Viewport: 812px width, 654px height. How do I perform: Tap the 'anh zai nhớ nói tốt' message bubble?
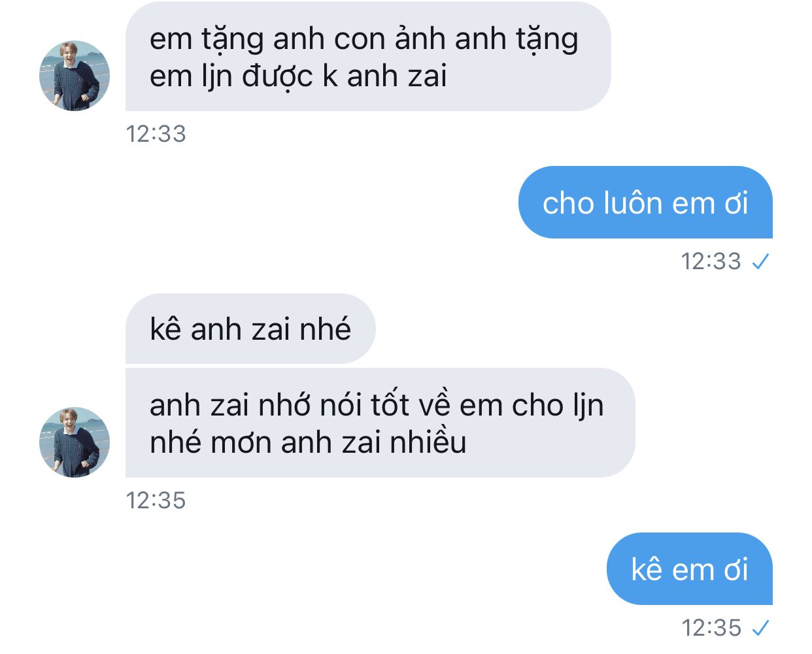(x=380, y=423)
